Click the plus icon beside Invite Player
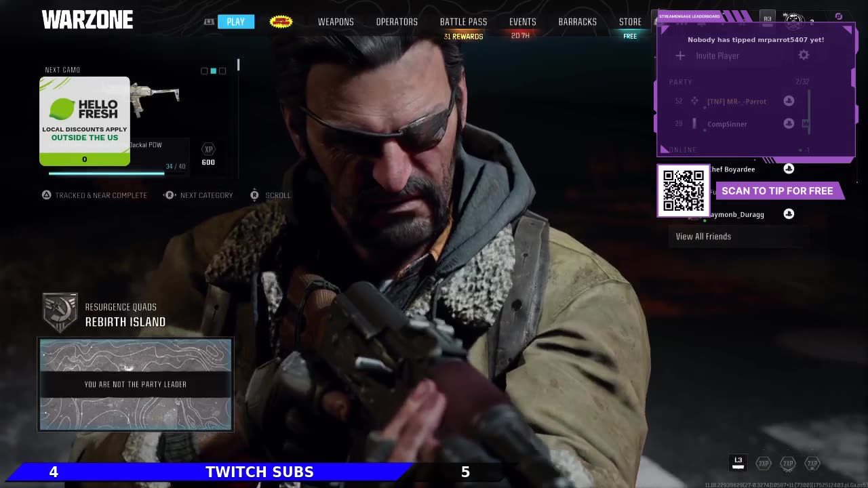868x488 pixels. 680,56
